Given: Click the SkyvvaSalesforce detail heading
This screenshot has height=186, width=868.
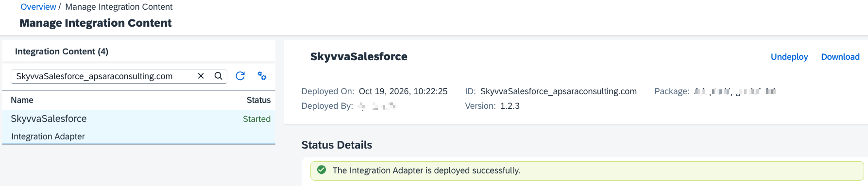Looking at the screenshot, I should (x=359, y=57).
